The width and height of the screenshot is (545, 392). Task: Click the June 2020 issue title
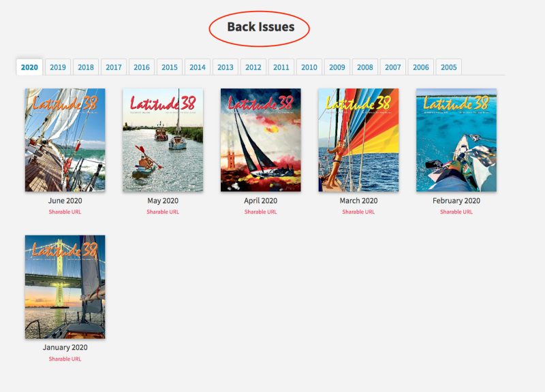click(x=65, y=201)
